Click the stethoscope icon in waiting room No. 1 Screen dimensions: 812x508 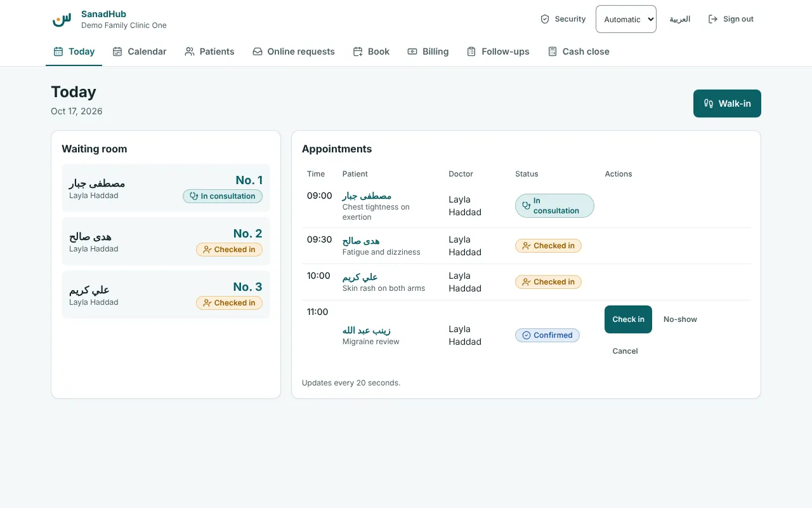(194, 196)
